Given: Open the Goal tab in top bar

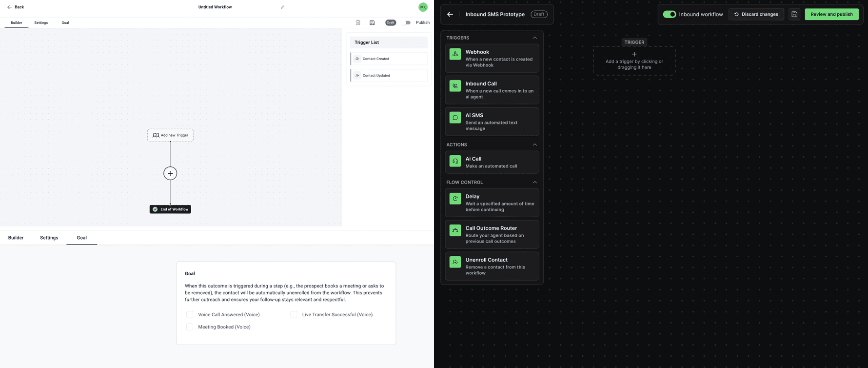Looking at the screenshot, I should [65, 22].
